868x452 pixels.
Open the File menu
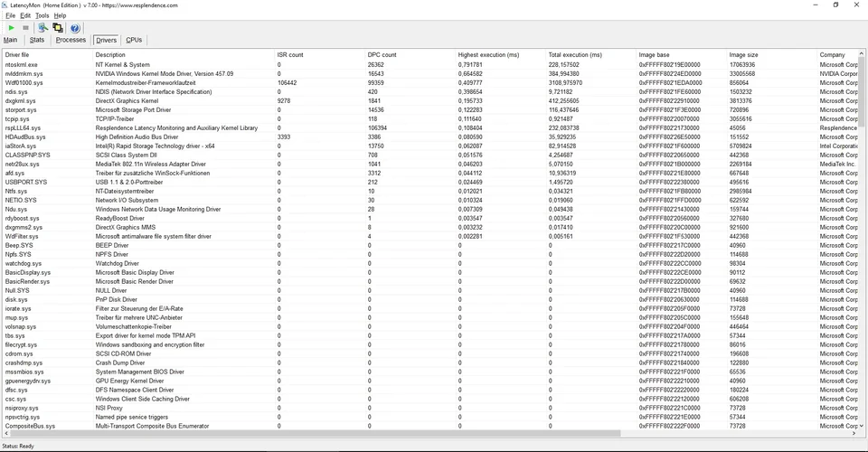[11, 15]
